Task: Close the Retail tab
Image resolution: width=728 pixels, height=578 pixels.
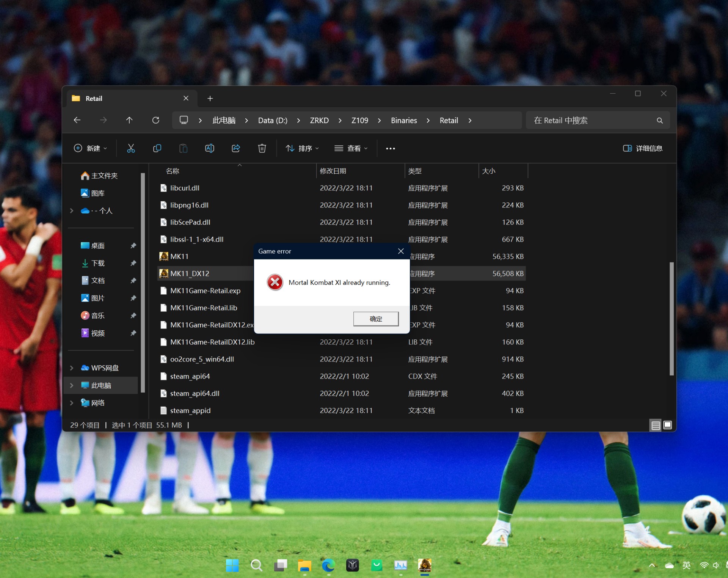Action: pos(186,98)
